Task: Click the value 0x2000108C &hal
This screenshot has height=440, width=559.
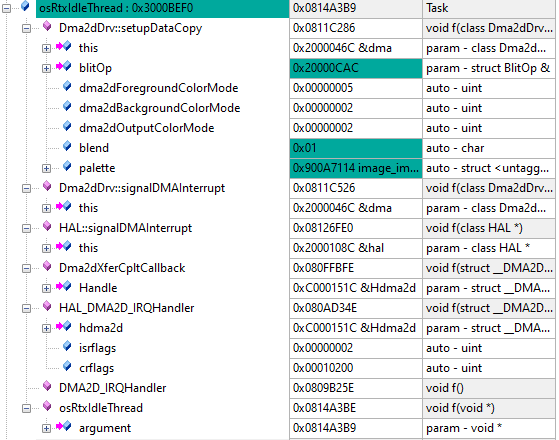Action: (356, 248)
